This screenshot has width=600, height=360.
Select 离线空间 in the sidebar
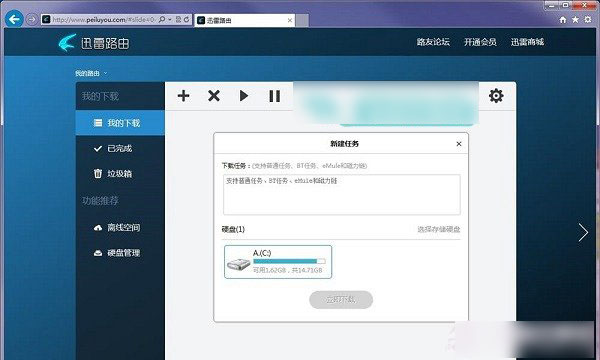(x=120, y=228)
